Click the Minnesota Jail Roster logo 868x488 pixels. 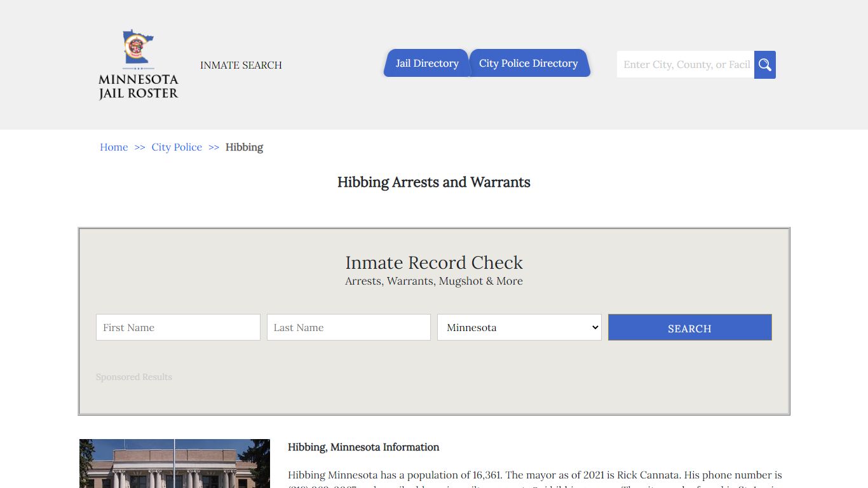[139, 65]
